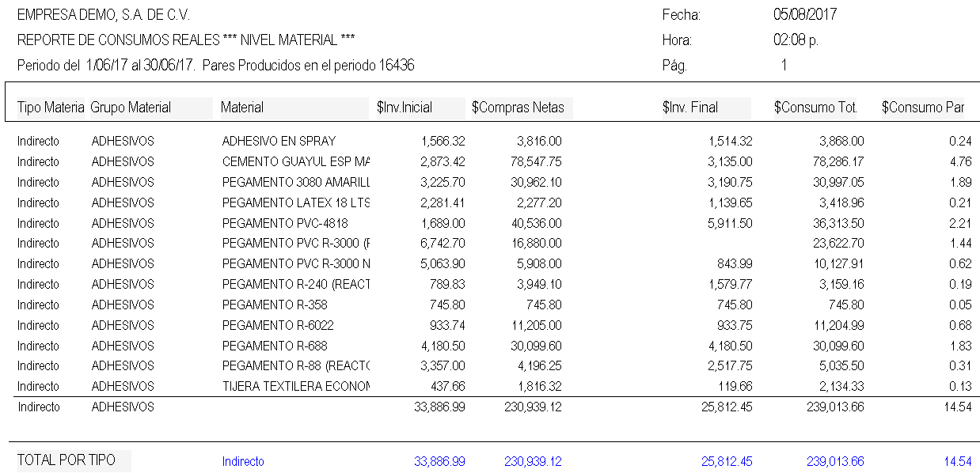This screenshot has height=473, width=980.
Task: Click the CEMENTO GUAYUL ESP material entry
Action: pos(295,162)
